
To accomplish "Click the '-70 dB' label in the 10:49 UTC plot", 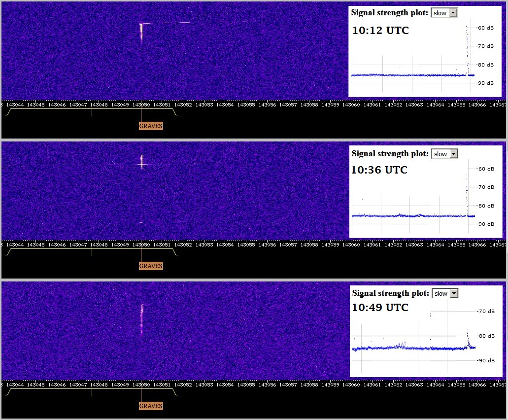I will point(485,312).
